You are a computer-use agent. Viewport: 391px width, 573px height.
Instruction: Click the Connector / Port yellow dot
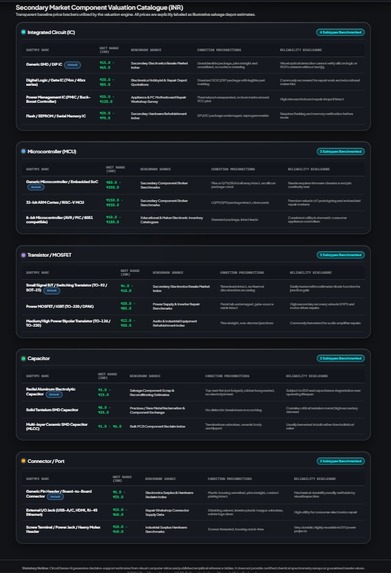(23, 461)
